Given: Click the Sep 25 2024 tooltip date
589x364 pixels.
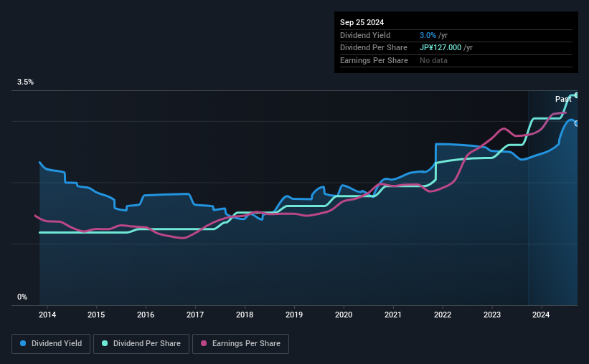Looking at the screenshot, I should click(x=362, y=22).
